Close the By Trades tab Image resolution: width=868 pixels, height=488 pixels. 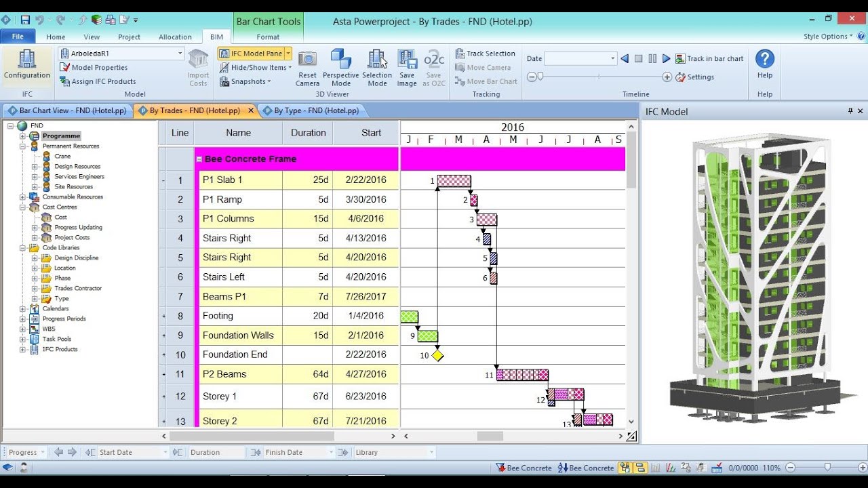[x=251, y=110]
